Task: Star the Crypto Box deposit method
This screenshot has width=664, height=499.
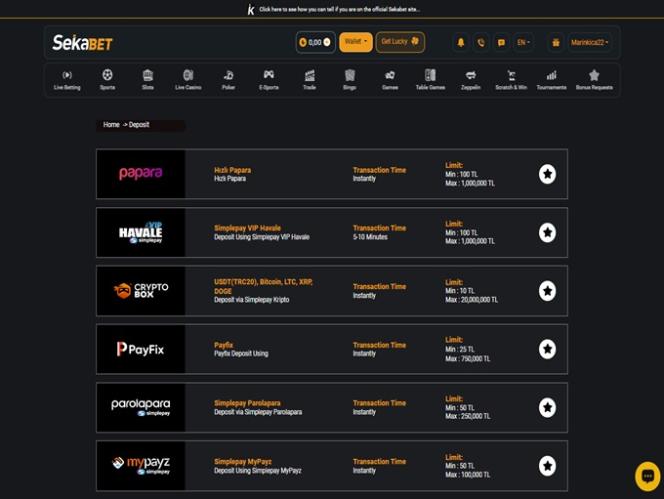Action: click(x=547, y=291)
